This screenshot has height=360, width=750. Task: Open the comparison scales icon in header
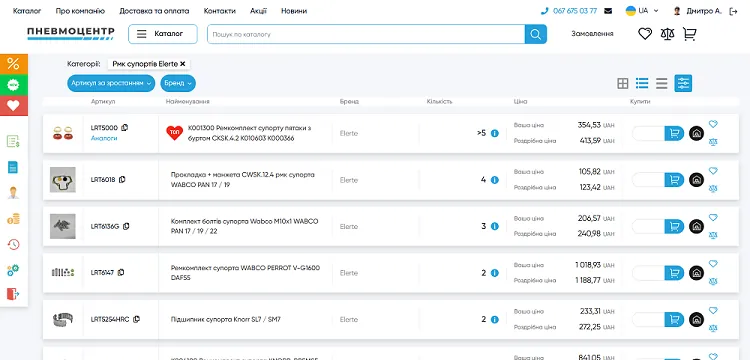coord(667,34)
